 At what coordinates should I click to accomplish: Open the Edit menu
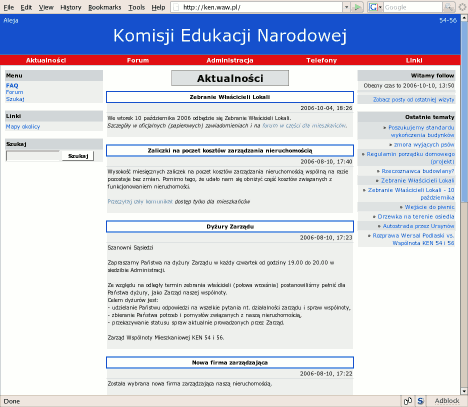(26, 7)
